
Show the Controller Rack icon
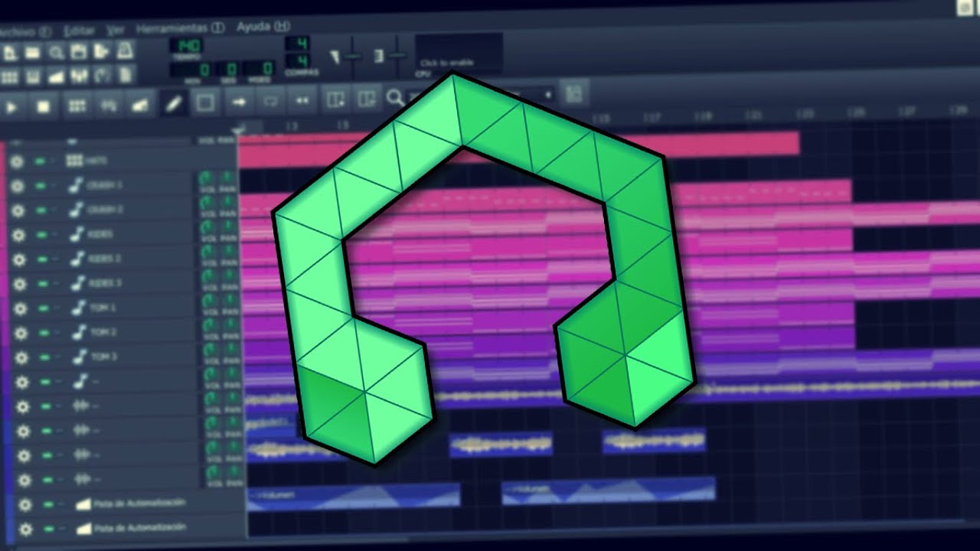pyautogui.click(x=102, y=76)
